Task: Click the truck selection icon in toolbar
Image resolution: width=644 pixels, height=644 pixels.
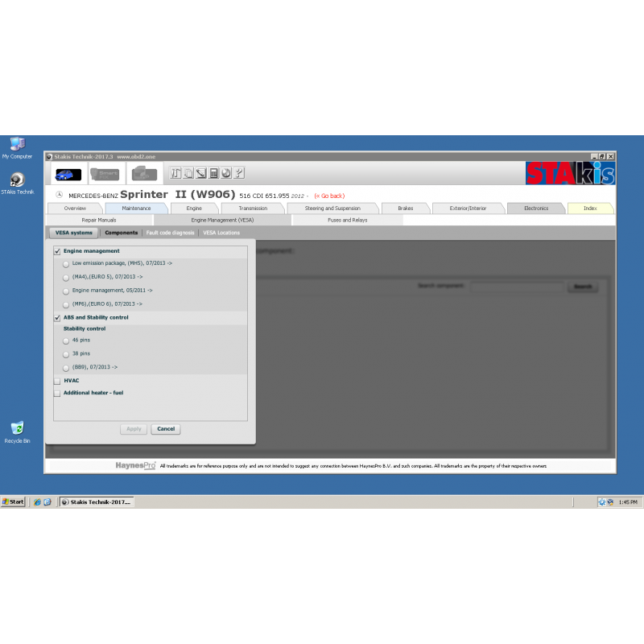Action: pyautogui.click(x=143, y=173)
